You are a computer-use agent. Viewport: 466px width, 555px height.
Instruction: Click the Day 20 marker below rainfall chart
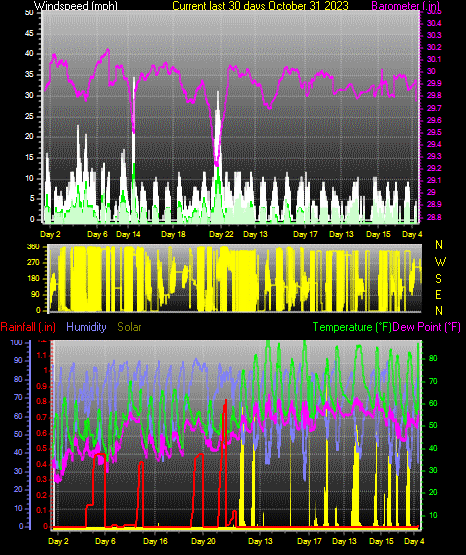click(203, 541)
